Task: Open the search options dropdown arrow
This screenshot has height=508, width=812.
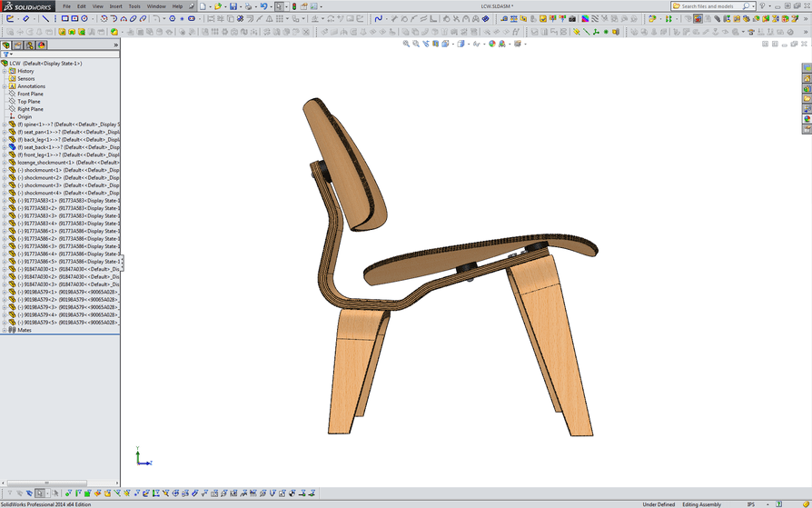Action: click(753, 6)
